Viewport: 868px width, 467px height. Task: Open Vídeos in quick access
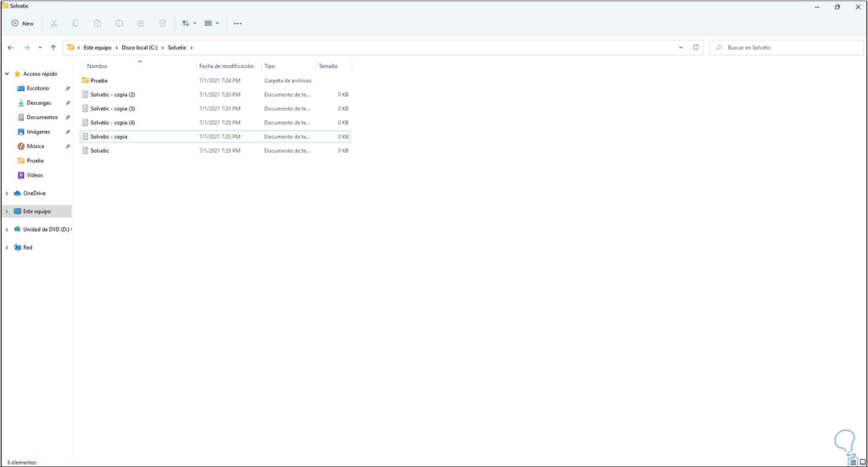point(35,175)
